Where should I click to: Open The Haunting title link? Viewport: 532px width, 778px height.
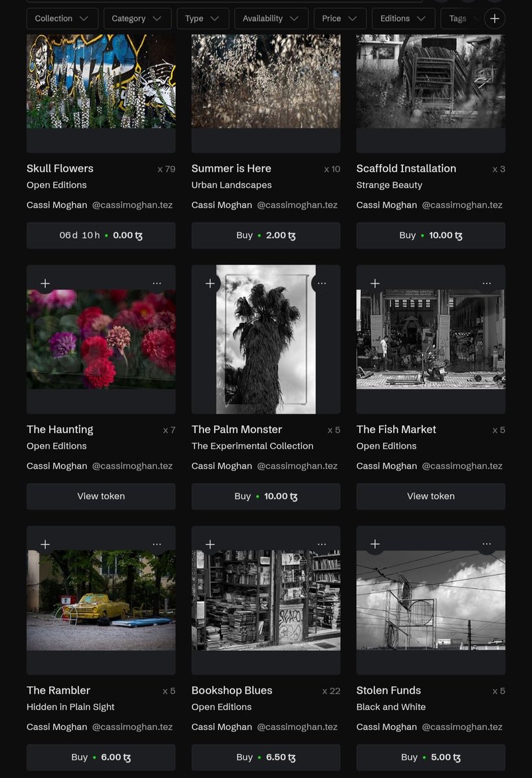pos(60,429)
